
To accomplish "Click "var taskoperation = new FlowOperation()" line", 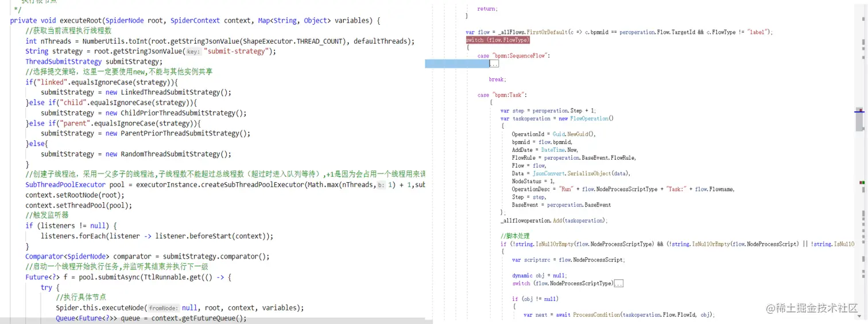I will (557, 118).
